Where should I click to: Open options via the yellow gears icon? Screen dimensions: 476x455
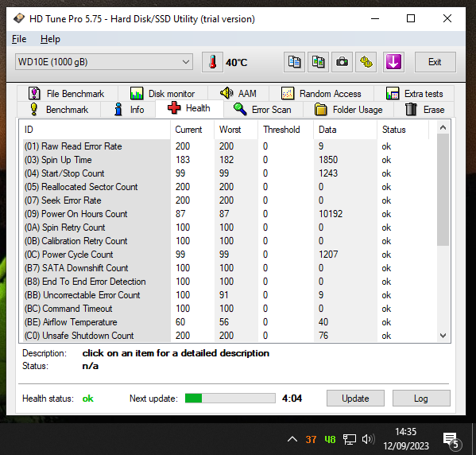[x=366, y=62]
